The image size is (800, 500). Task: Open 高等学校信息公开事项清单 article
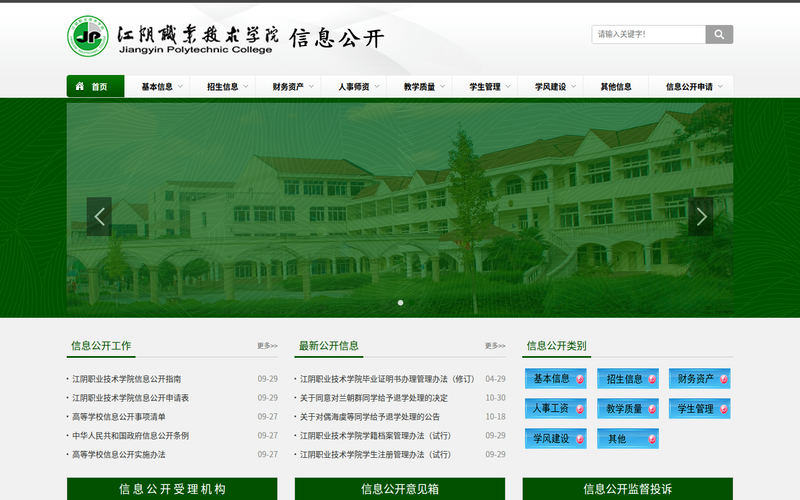(x=119, y=417)
